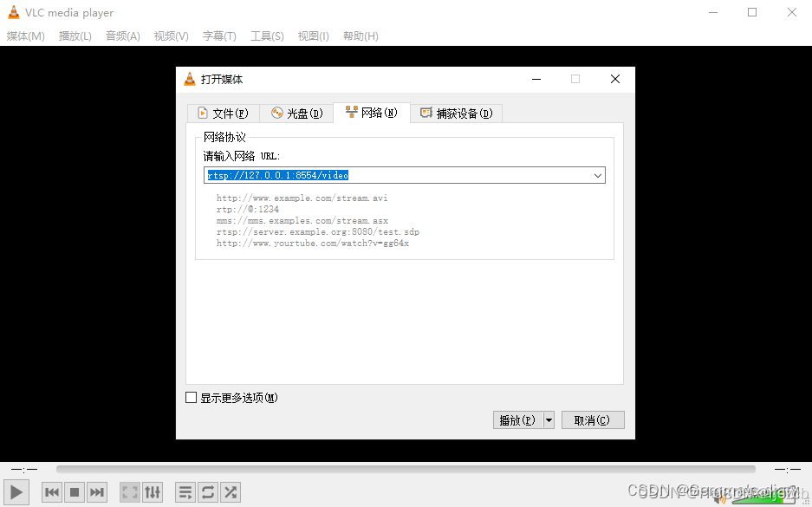The width and height of the screenshot is (812, 507).
Task: Switch to the 捕获设备(D) tab
Action: point(456,114)
